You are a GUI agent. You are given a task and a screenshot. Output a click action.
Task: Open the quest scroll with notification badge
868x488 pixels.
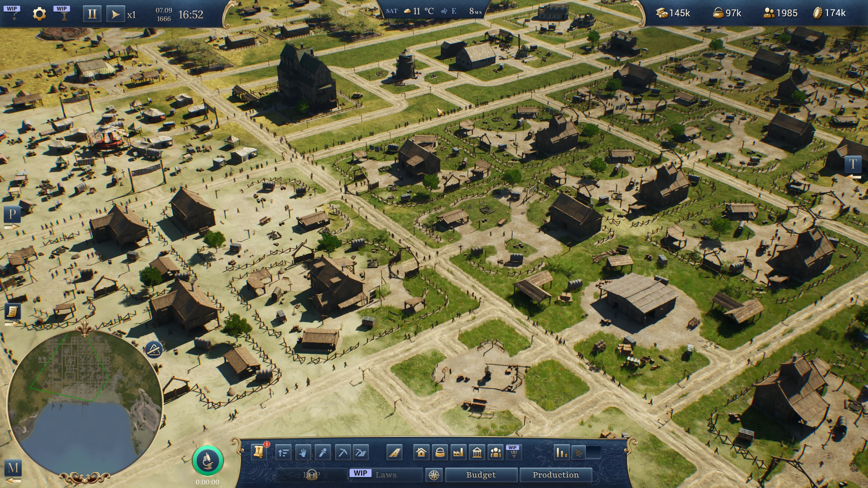pos(258,452)
